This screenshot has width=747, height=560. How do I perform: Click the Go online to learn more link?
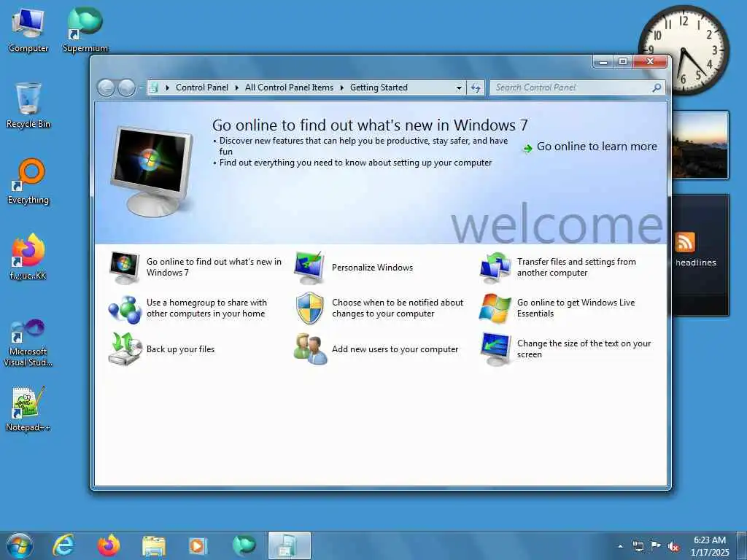[597, 147]
